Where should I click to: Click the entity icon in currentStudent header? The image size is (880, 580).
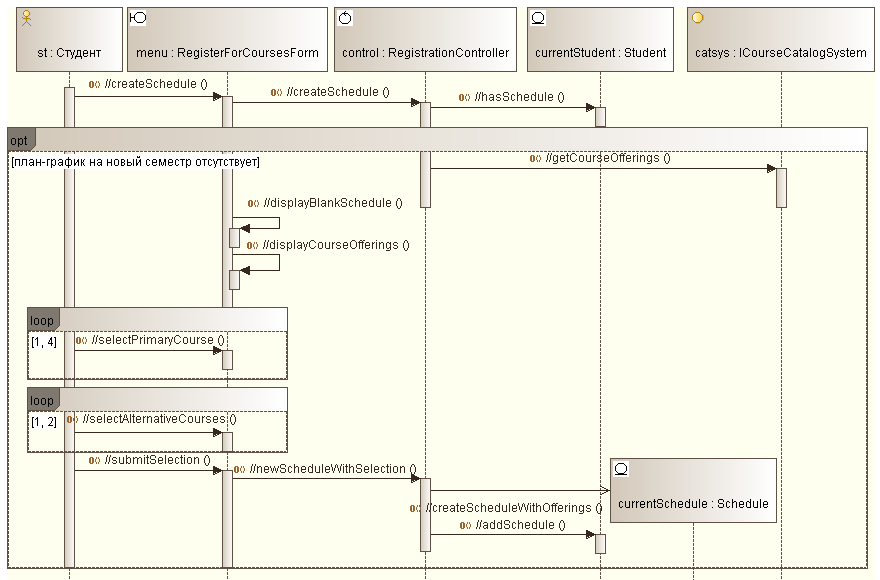pyautogui.click(x=538, y=18)
